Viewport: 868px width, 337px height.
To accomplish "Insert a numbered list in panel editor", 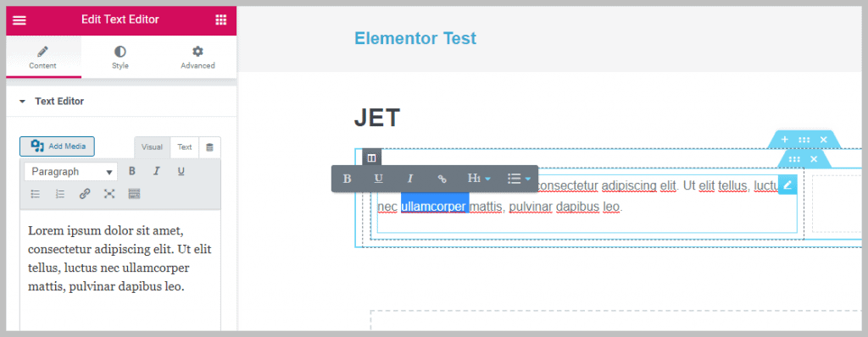I will (60, 194).
